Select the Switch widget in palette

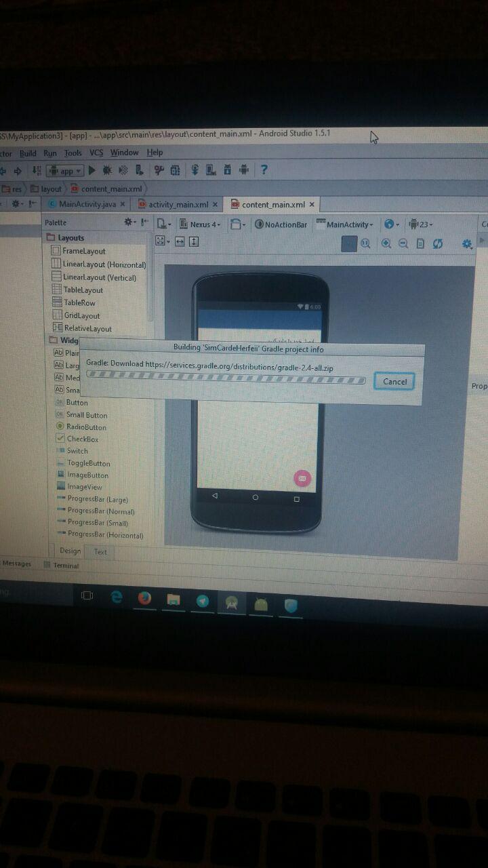coord(77,451)
